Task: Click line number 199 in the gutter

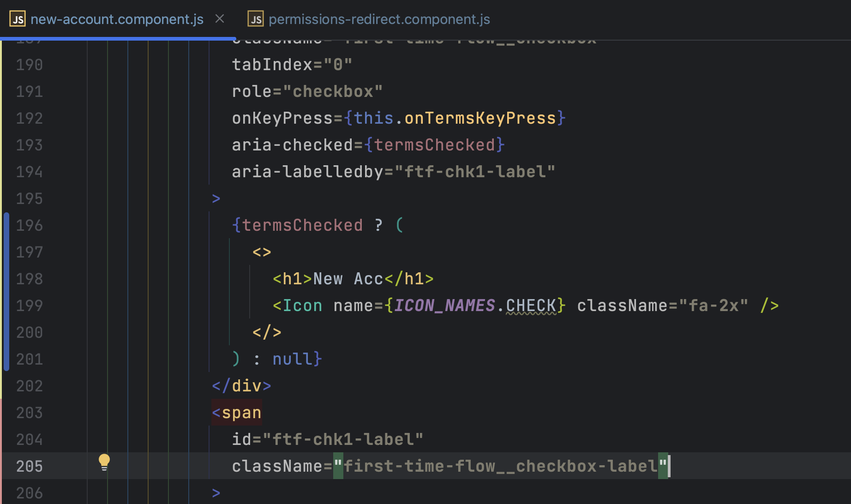Action: point(29,305)
